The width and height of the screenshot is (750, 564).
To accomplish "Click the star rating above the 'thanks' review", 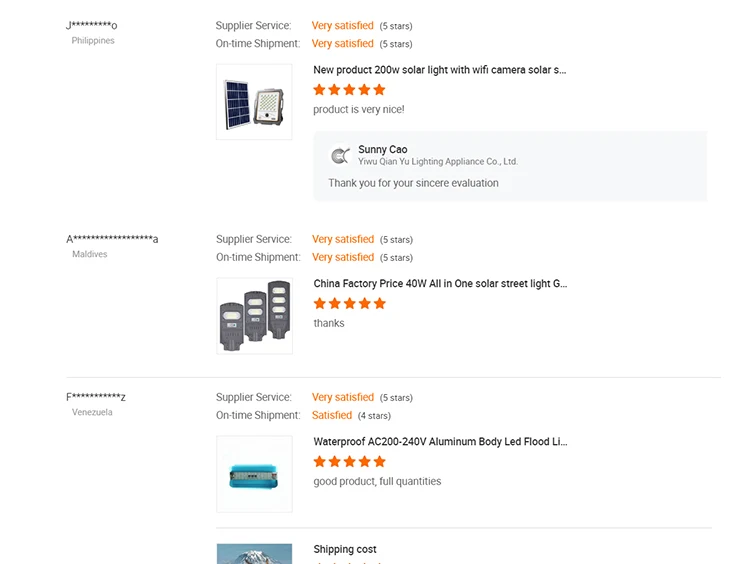I will click(x=349, y=304).
